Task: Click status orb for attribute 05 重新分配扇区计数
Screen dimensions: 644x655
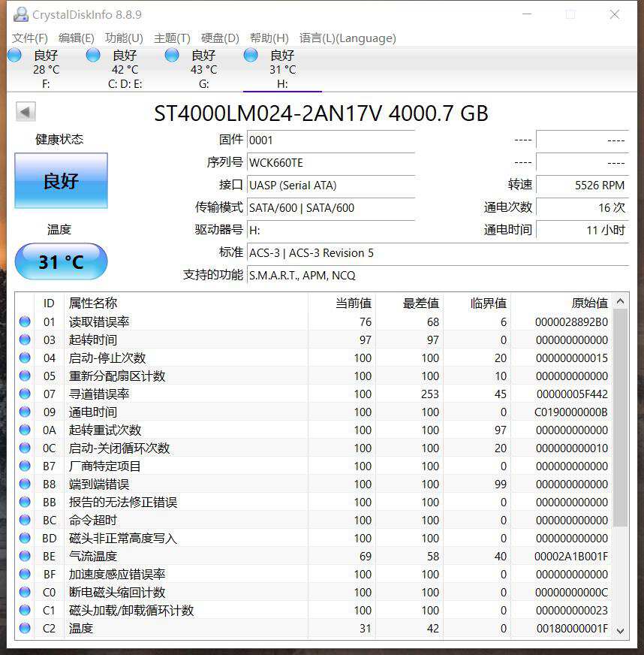Action: point(25,376)
